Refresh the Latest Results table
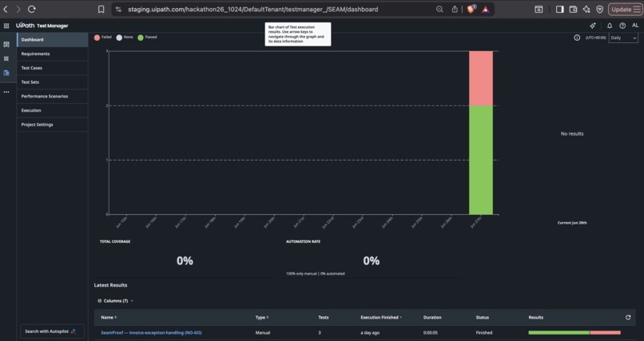 tap(627, 317)
